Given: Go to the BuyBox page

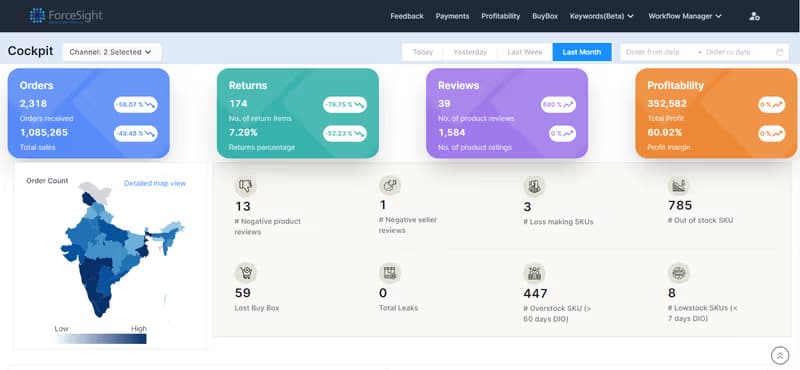Looking at the screenshot, I should (545, 16).
